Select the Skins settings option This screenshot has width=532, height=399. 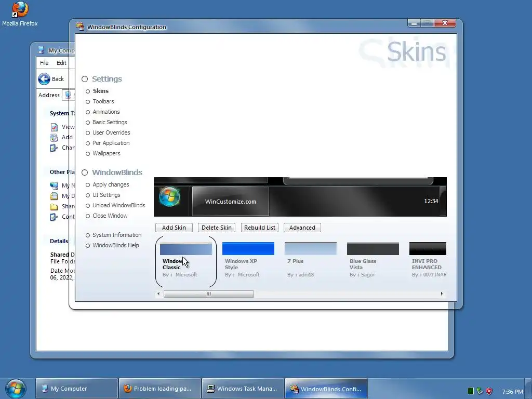[100, 91]
